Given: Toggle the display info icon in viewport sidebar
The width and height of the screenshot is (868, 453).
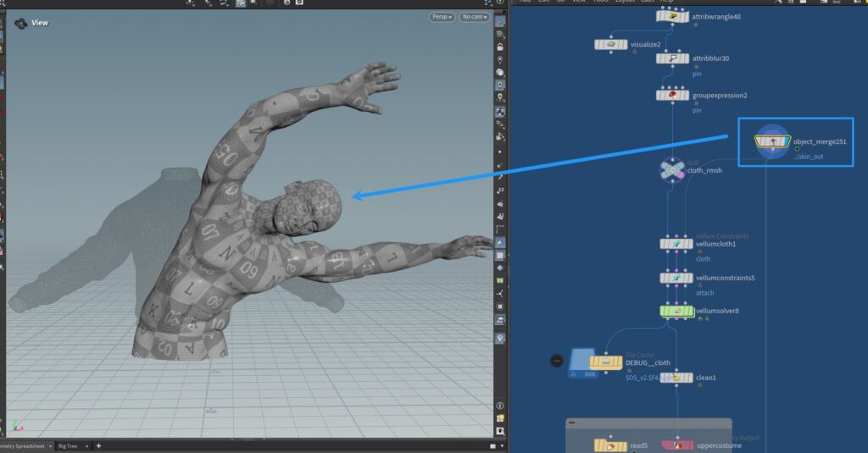Looking at the screenshot, I should [500, 406].
